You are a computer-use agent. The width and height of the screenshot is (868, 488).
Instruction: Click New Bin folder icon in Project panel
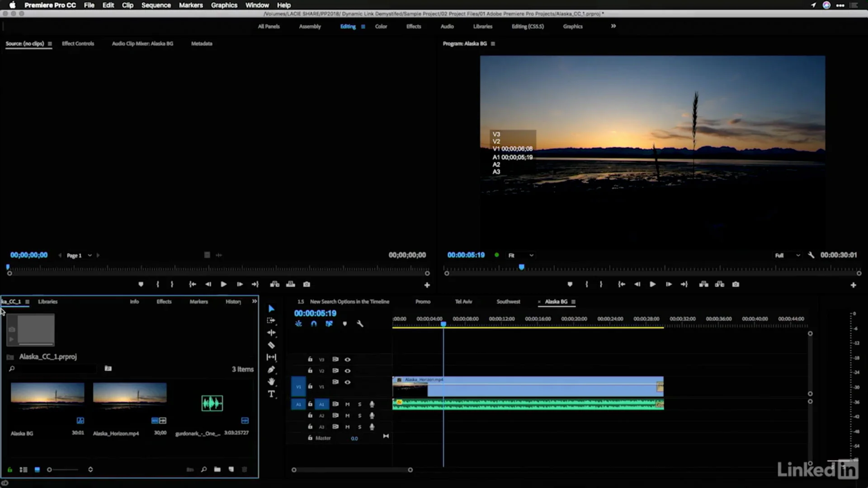click(x=217, y=469)
